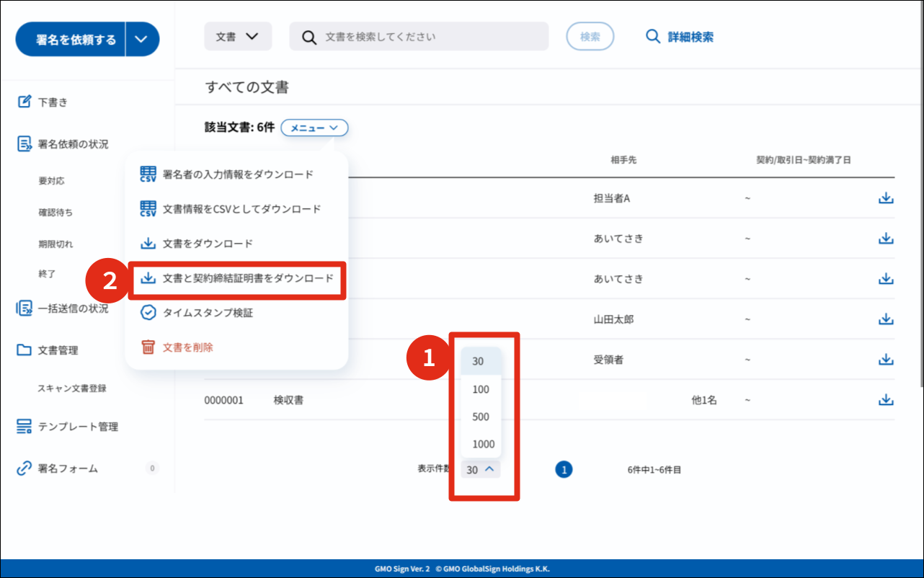Viewport: 924px width, 578px height.
Task: Open the 文書 search type dropdown
Action: click(x=238, y=37)
